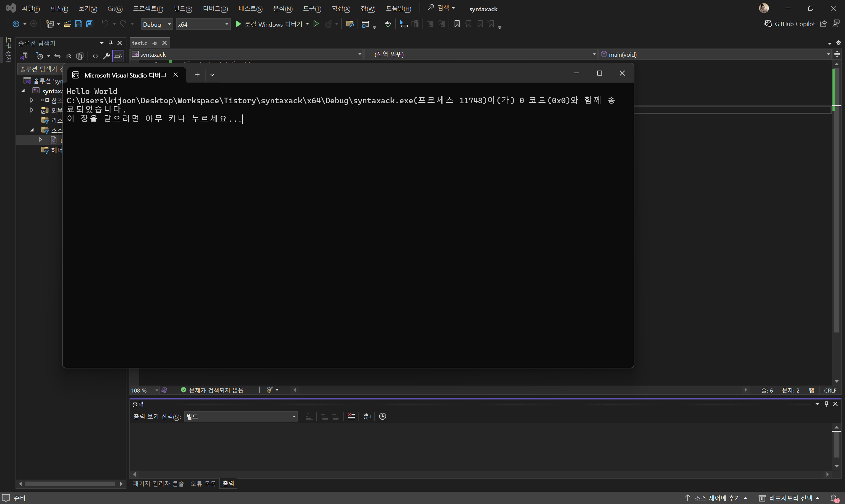Toggle preview selected items in Solution Explorer
This screenshot has width=845, height=504.
click(x=118, y=56)
